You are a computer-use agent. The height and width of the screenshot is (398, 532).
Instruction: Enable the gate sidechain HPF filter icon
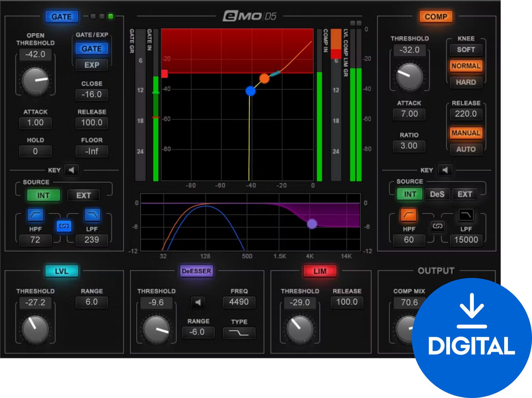(35, 215)
